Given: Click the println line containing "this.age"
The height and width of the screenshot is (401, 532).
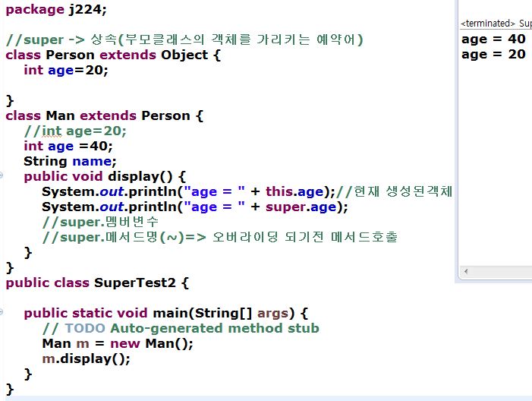Looking at the screenshot, I should pyautogui.click(x=247, y=192).
